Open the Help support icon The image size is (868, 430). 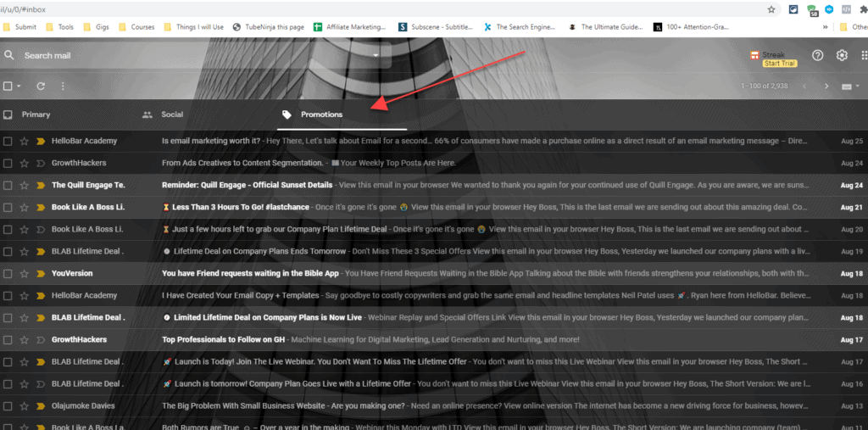817,55
